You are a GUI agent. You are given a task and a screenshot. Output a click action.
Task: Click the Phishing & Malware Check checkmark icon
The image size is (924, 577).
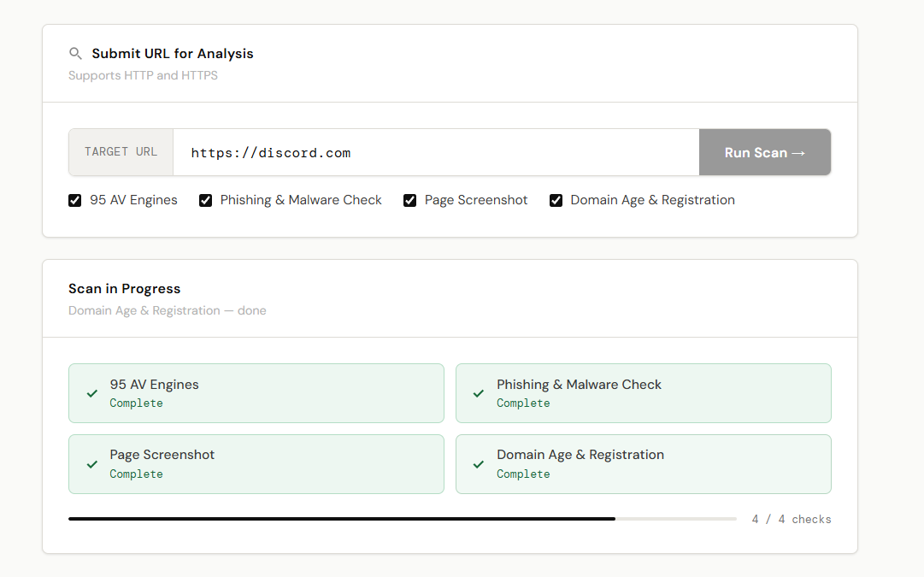pyautogui.click(x=480, y=393)
